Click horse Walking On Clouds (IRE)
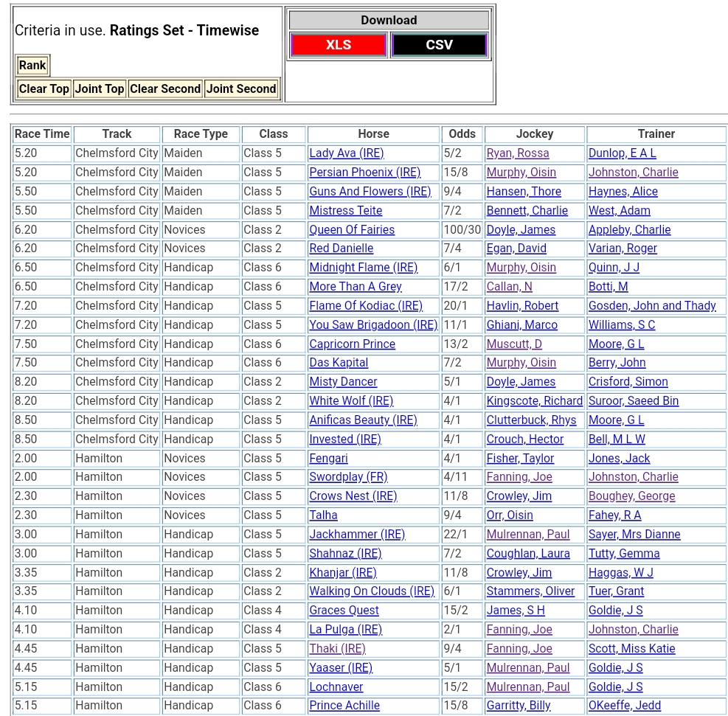The height and width of the screenshot is (716, 728). pos(372,591)
